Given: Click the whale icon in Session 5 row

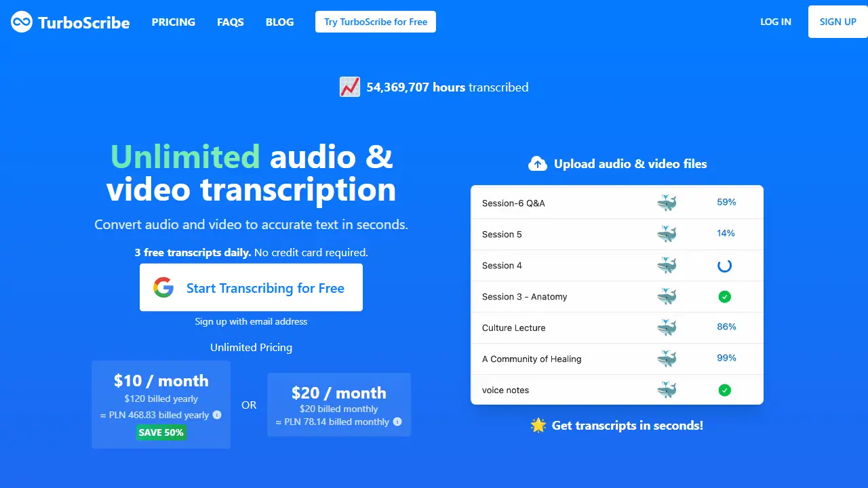Looking at the screenshot, I should point(667,234).
